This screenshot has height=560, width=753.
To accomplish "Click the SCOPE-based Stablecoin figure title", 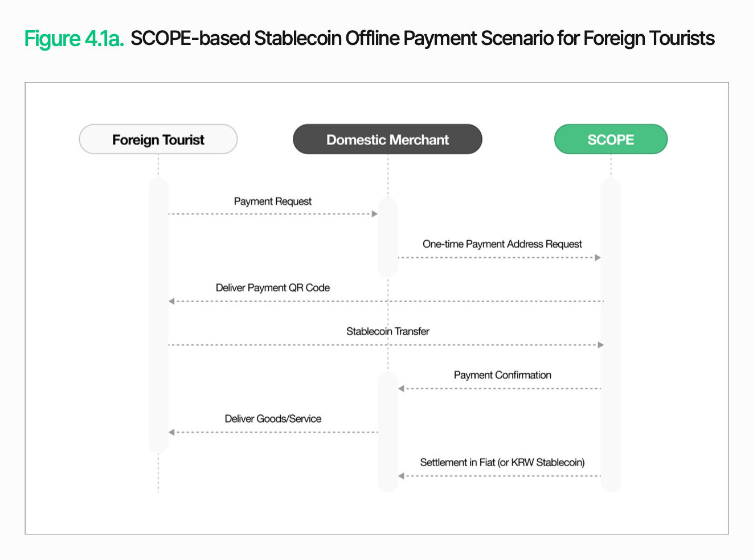I will click(422, 39).
